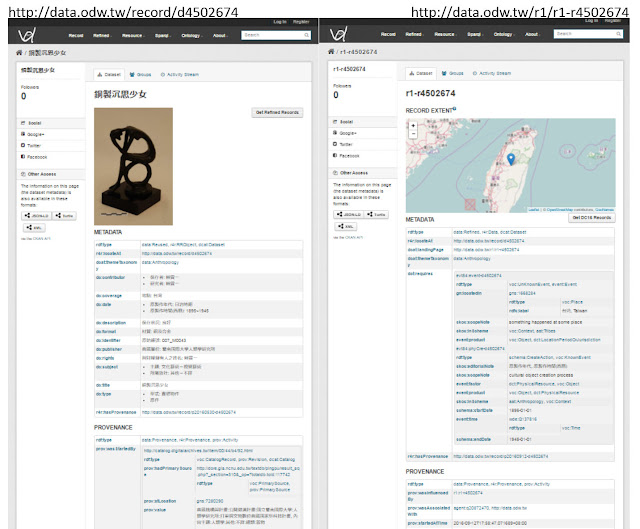
Task: Click Record in the right page navbar
Action: point(388,34)
